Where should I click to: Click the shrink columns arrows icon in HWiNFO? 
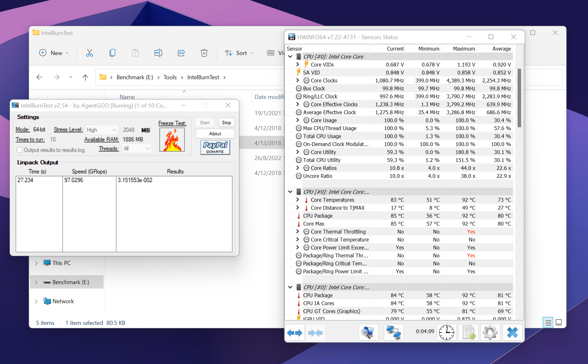pos(315,333)
